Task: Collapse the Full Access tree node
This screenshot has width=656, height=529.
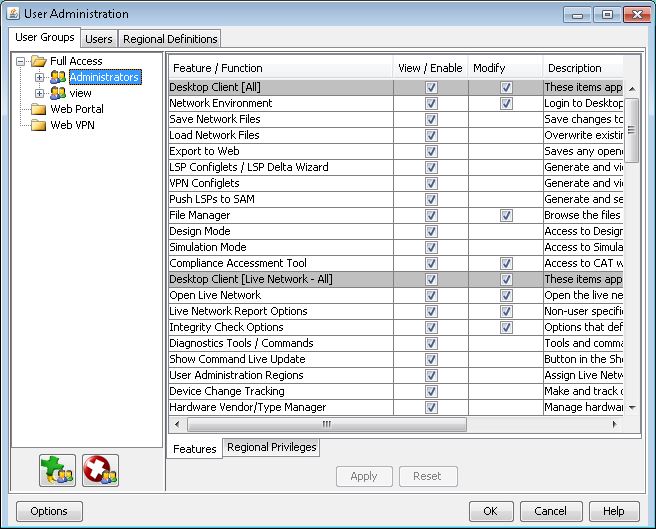Action: tap(23, 61)
